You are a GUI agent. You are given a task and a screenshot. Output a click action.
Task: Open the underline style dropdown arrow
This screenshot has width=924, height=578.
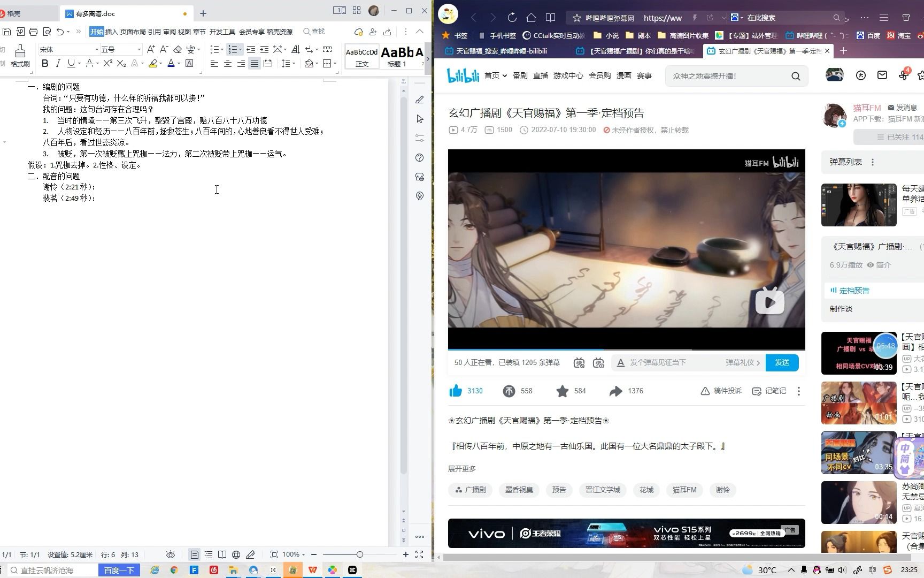[79, 64]
